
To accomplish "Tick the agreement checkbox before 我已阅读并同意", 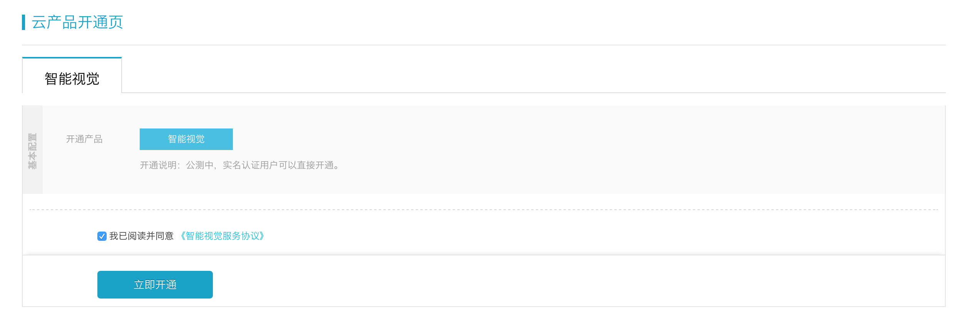I will click(102, 236).
